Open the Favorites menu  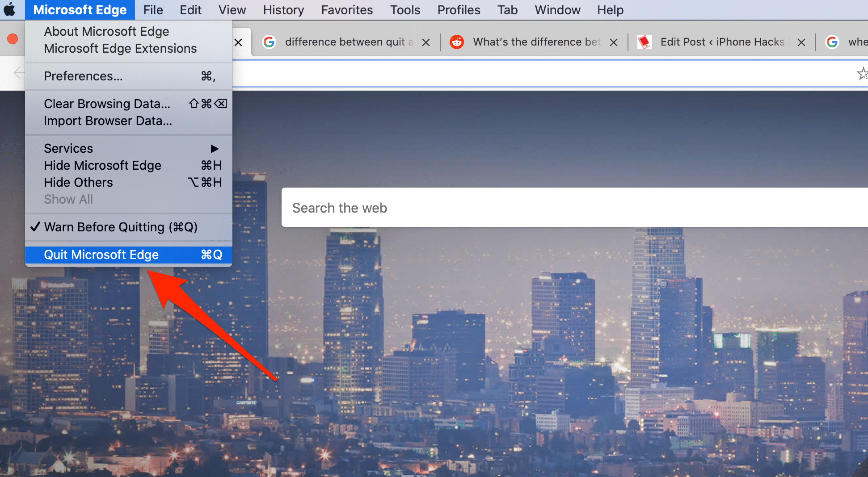[347, 10]
